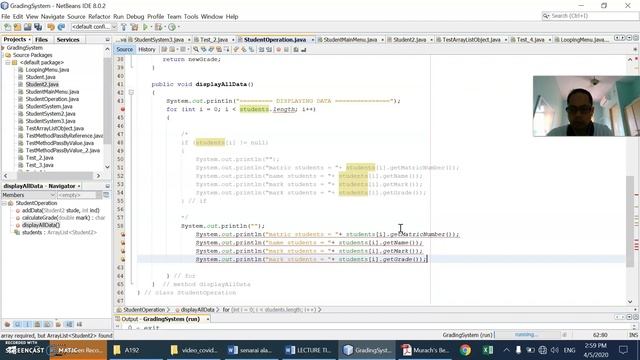
Task: Click the editor Find Selection magnifier icon
Action: (x=196, y=49)
